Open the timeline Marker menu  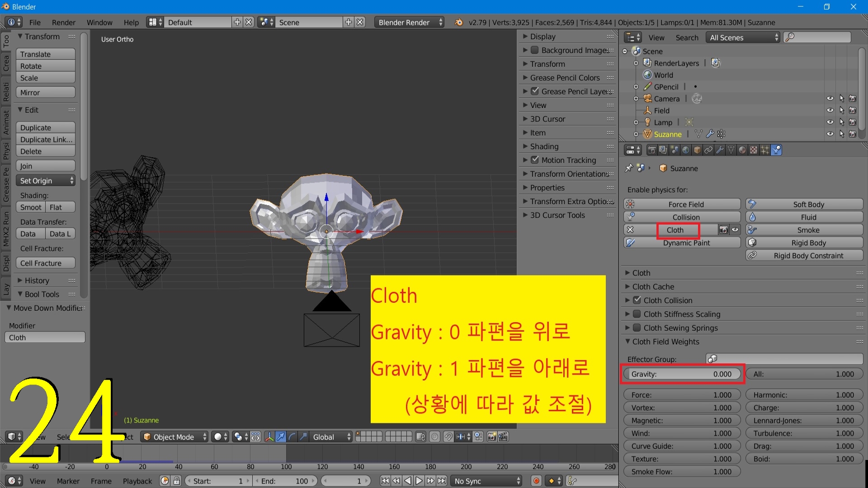pos(68,481)
